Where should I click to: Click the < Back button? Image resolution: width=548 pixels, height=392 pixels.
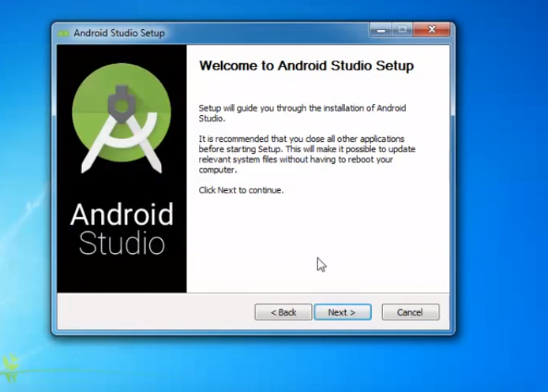tap(283, 312)
